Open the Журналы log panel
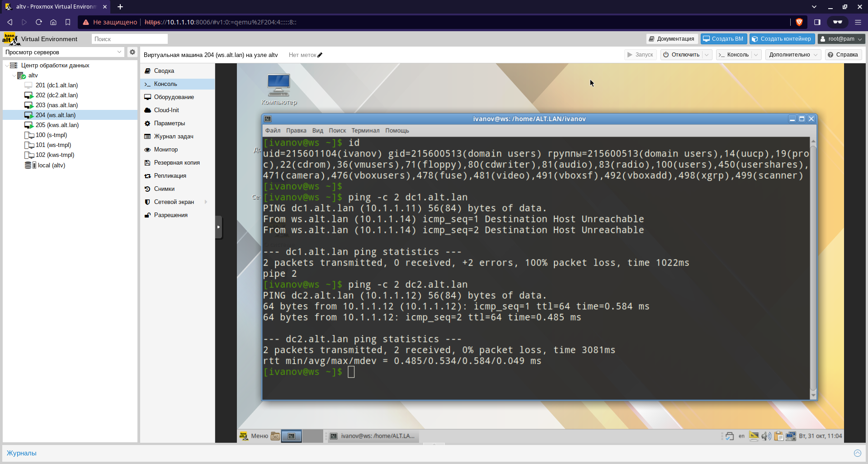868x464 pixels. [22, 453]
